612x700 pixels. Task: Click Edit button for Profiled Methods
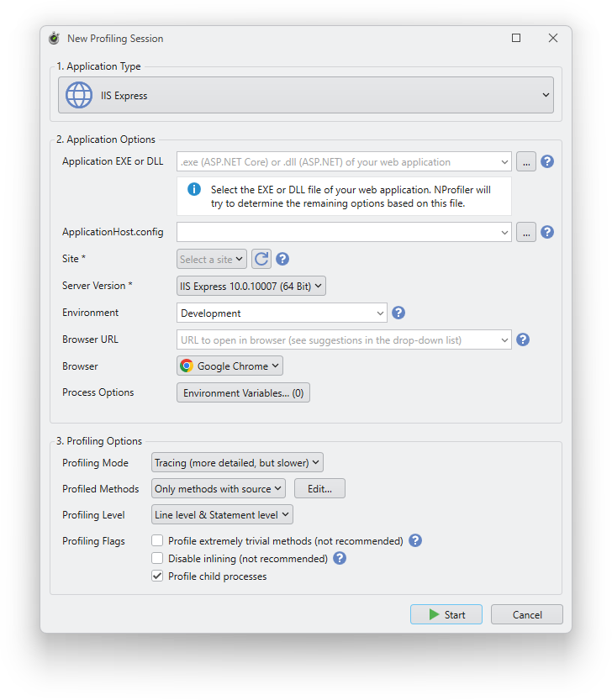click(x=319, y=488)
